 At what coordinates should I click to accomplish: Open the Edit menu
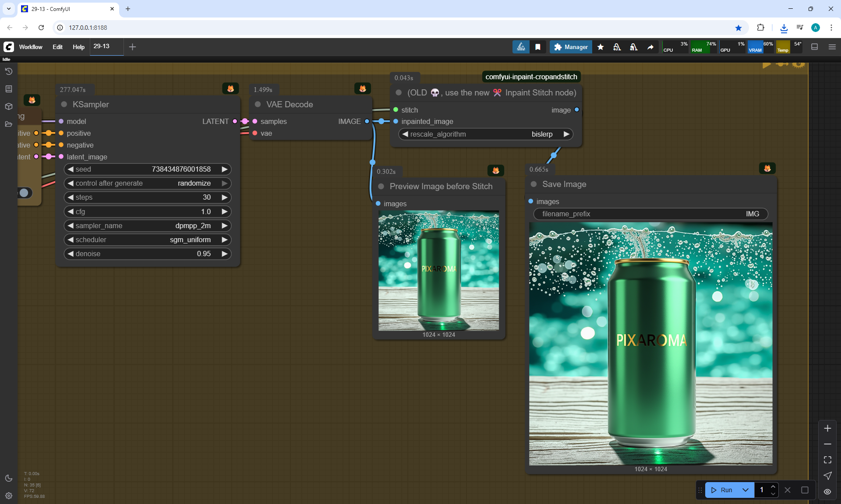click(x=57, y=47)
